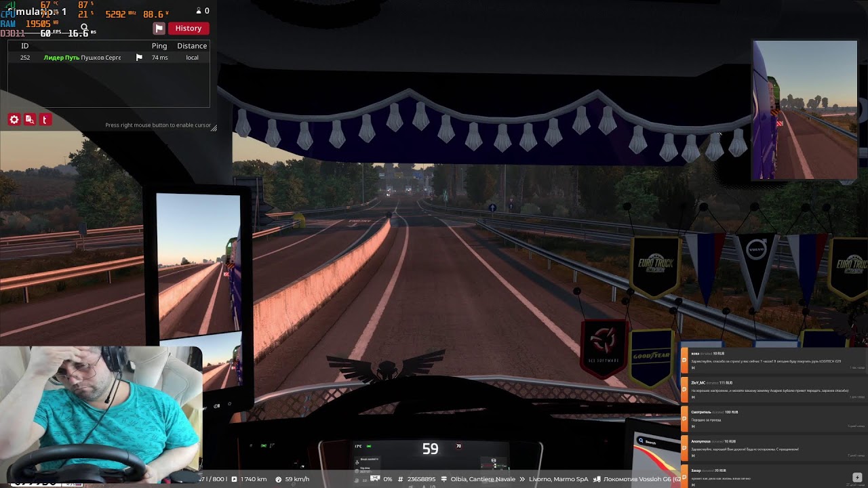
Task: Click the skip icon under the 100 RUB donation
Action: click(x=693, y=426)
